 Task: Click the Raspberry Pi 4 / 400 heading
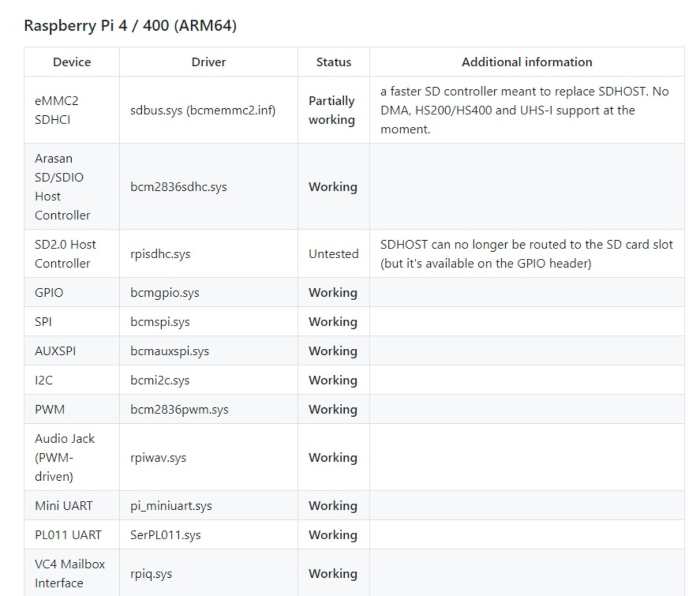pyautogui.click(x=130, y=26)
